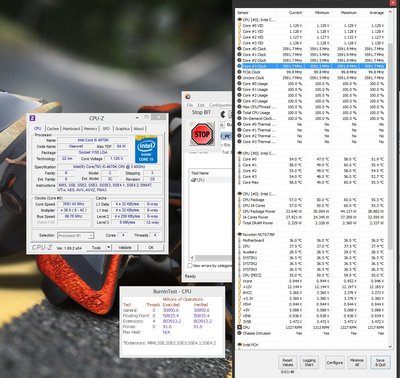Click the Intel PCH sensor group icon
Viewport: 400px width, 378px height.
click(239, 345)
